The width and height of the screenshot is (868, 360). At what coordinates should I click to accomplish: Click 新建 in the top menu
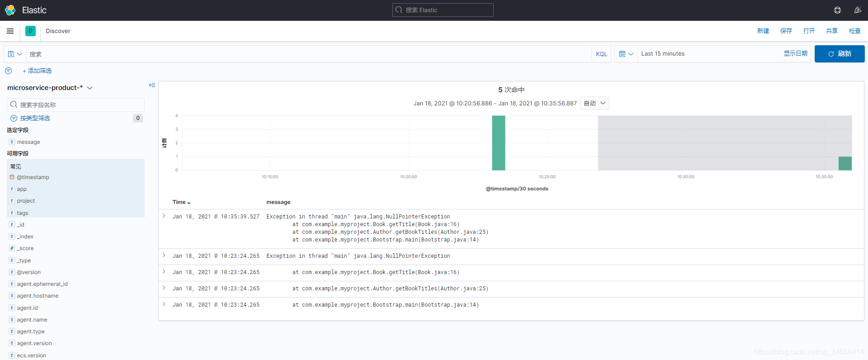click(x=763, y=31)
